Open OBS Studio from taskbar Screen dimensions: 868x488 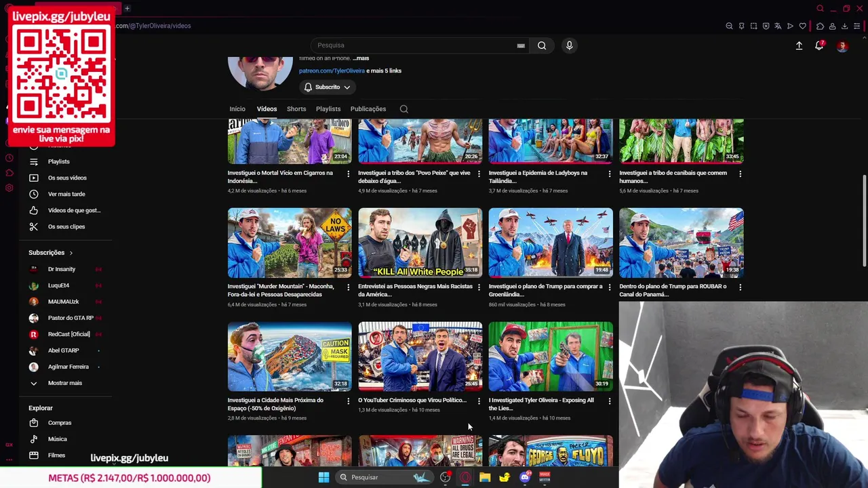click(445, 477)
